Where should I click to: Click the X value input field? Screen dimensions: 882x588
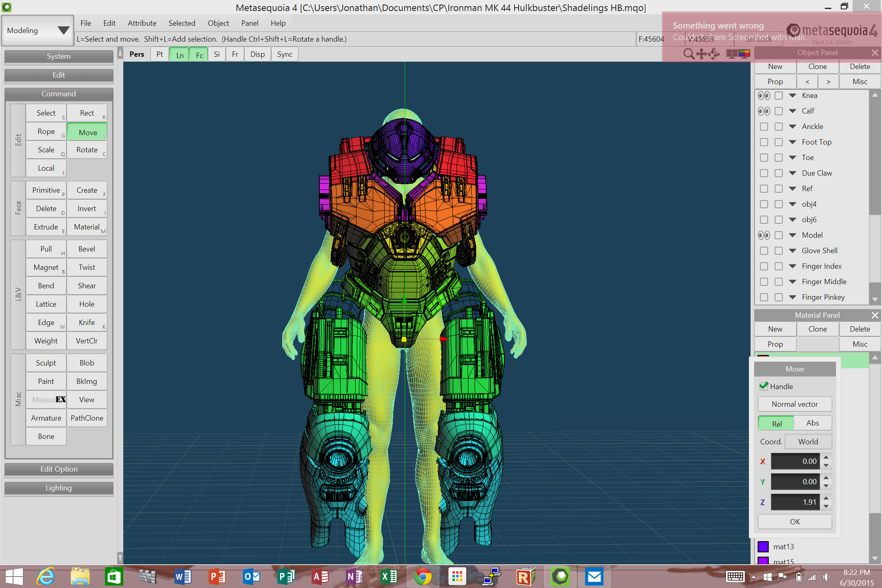795,461
